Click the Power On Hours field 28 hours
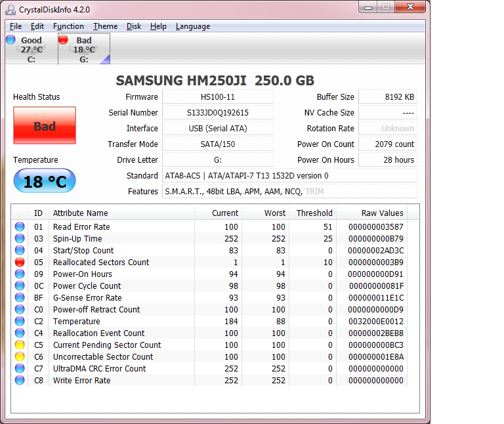Screen dimensions: 504x424 388,159
